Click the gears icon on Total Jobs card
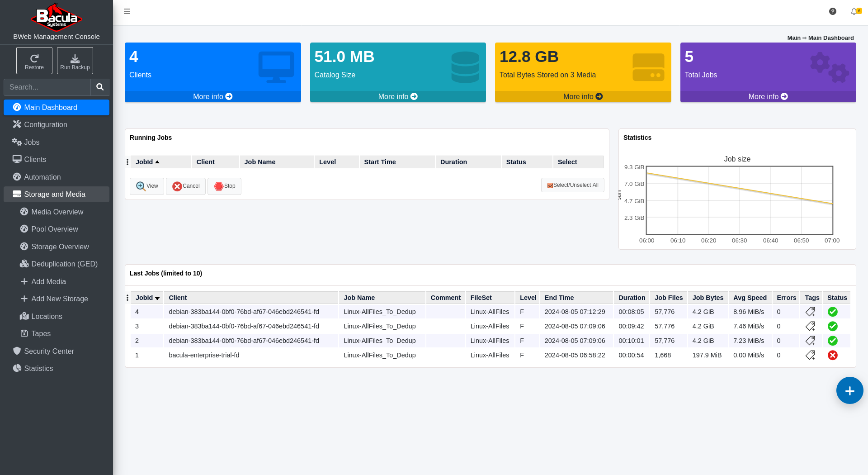This screenshot has height=475, width=868. [x=830, y=67]
